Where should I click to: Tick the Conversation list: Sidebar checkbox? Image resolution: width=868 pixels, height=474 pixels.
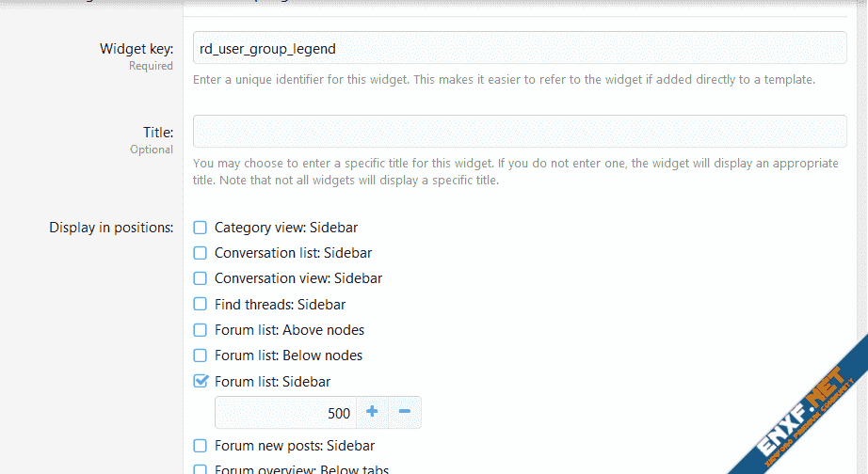tap(200, 253)
